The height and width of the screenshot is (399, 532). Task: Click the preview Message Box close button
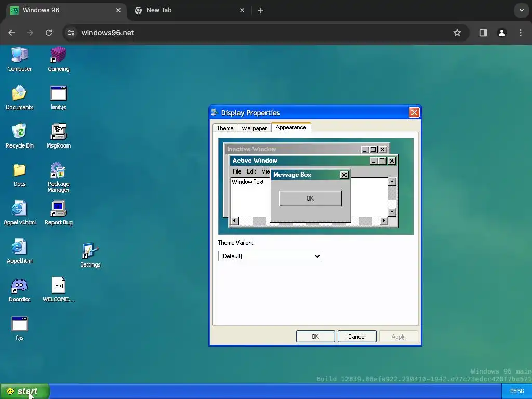tap(344, 175)
